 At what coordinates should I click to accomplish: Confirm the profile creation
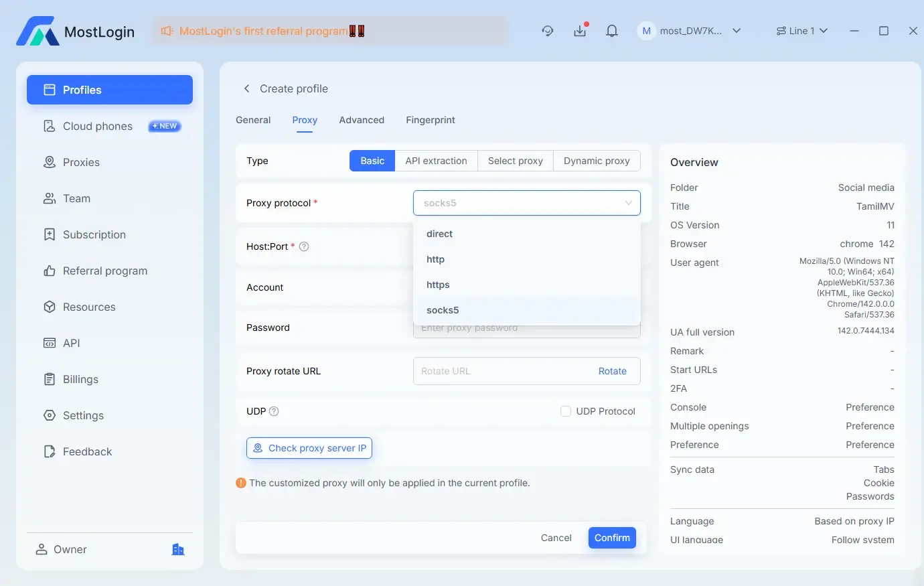click(611, 538)
